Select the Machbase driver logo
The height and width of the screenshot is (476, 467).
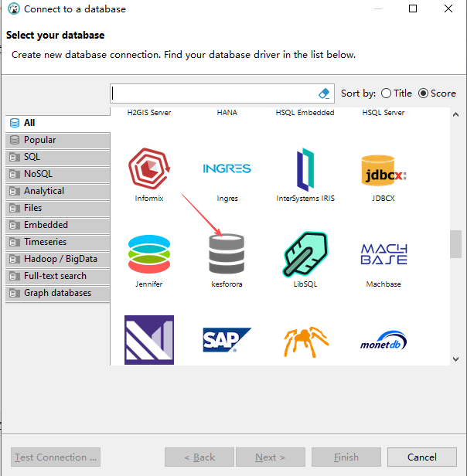coord(383,254)
